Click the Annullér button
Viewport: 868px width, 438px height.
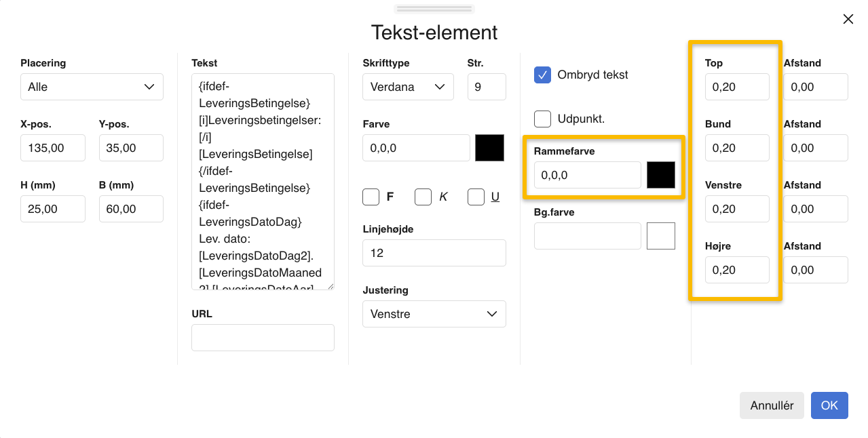point(772,405)
